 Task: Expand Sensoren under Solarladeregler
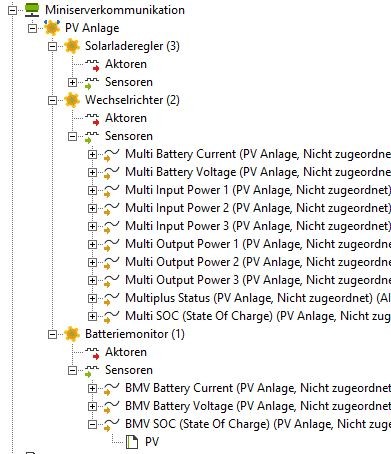tap(72, 82)
